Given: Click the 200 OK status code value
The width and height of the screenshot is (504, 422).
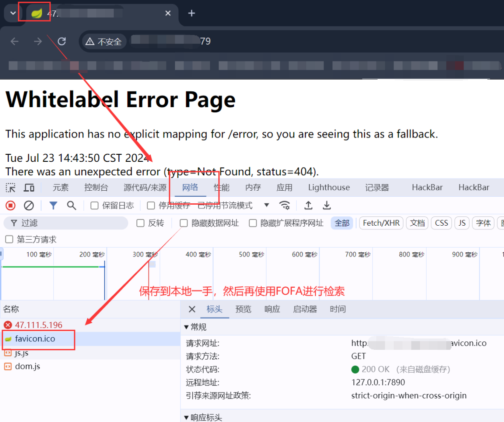Looking at the screenshot, I should click(375, 369).
